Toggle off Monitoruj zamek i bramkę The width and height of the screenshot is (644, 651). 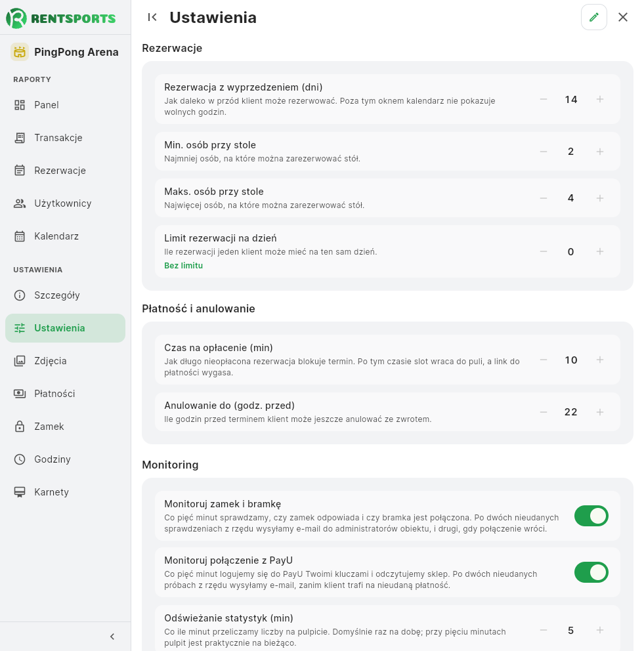point(591,516)
